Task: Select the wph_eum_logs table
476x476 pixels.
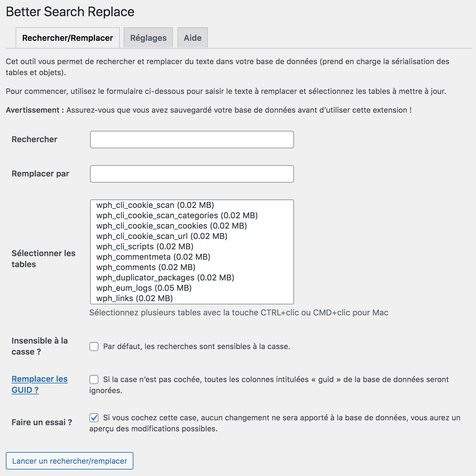Action: pyautogui.click(x=143, y=288)
